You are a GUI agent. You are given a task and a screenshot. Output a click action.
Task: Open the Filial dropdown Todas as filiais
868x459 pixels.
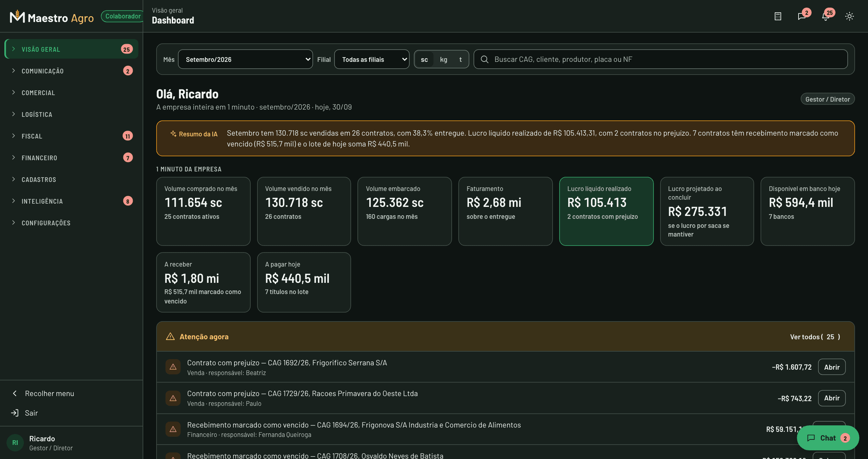coord(372,59)
